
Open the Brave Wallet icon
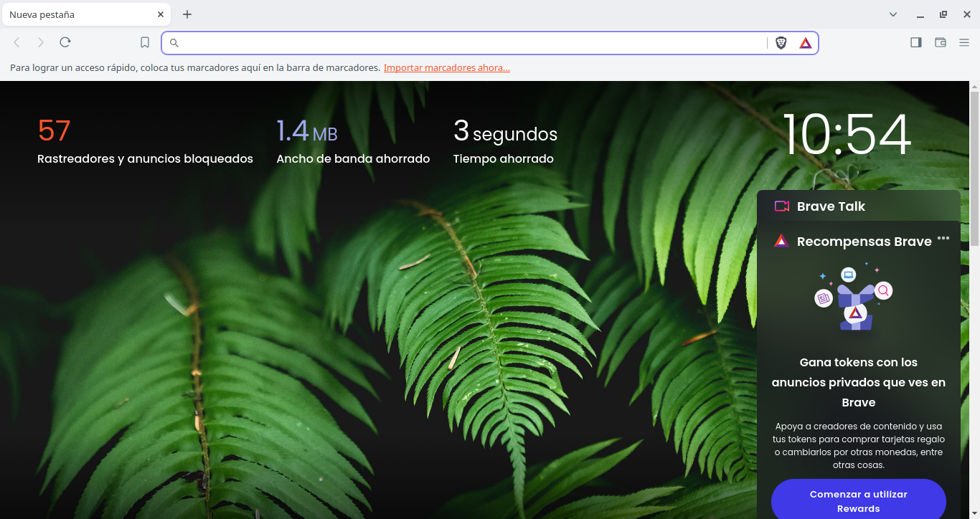coord(941,42)
